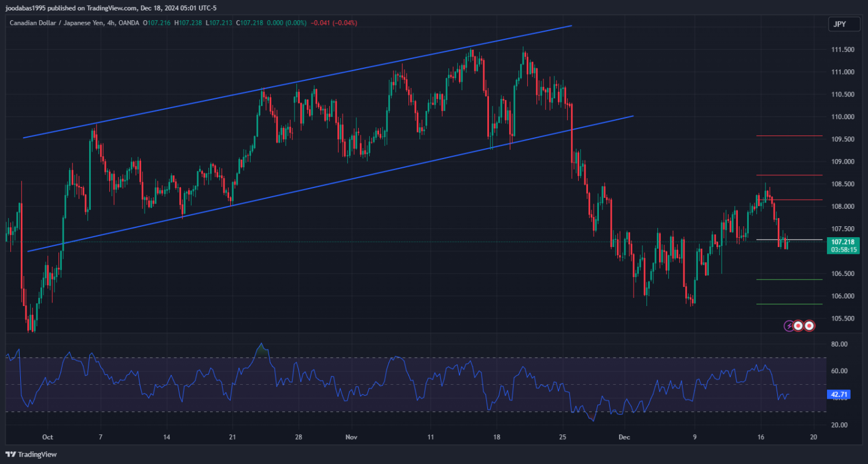Click the close value C107.218
Screen dimensions: 868x464
pyautogui.click(x=249, y=23)
